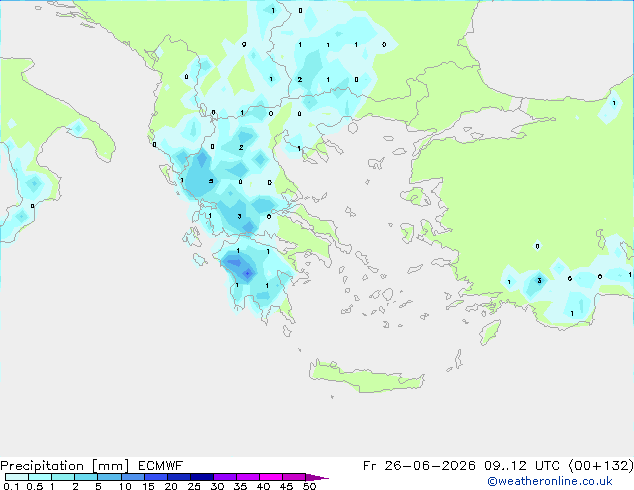Screen dimensions: 634x490
Task: Click the legend label '50'
Action: pos(309,486)
